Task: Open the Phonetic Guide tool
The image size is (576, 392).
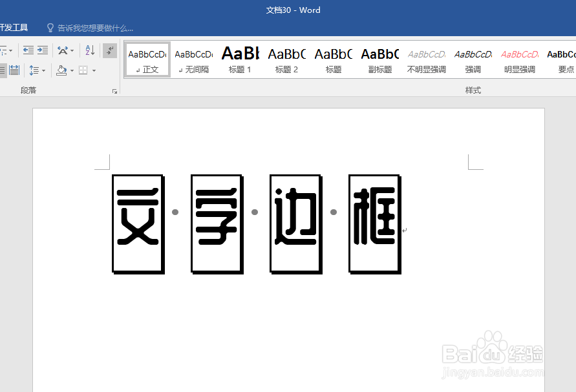Action: [63, 50]
